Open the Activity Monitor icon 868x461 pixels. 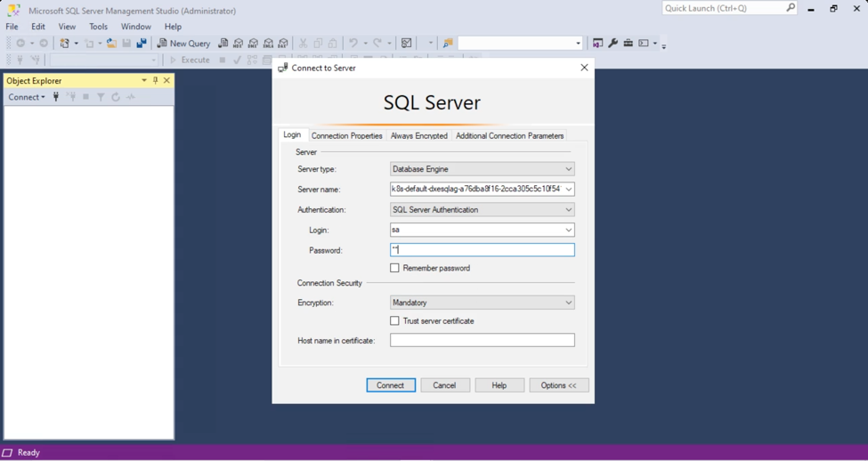(x=406, y=44)
